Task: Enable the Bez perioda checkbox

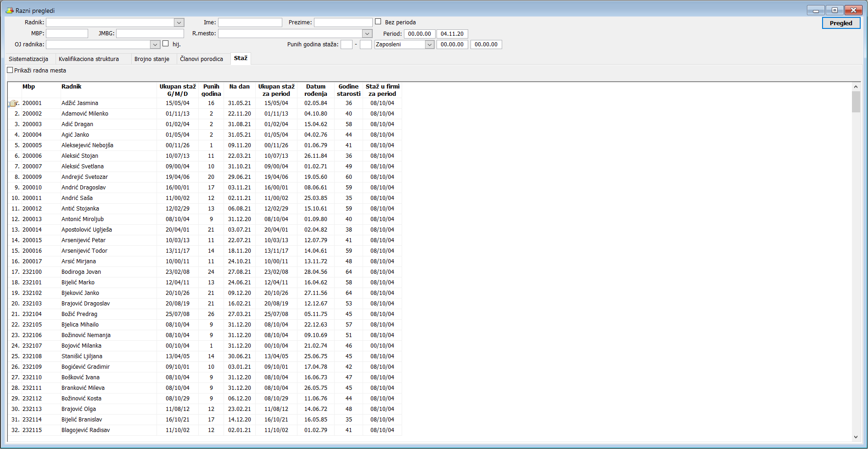Action: pyautogui.click(x=378, y=22)
